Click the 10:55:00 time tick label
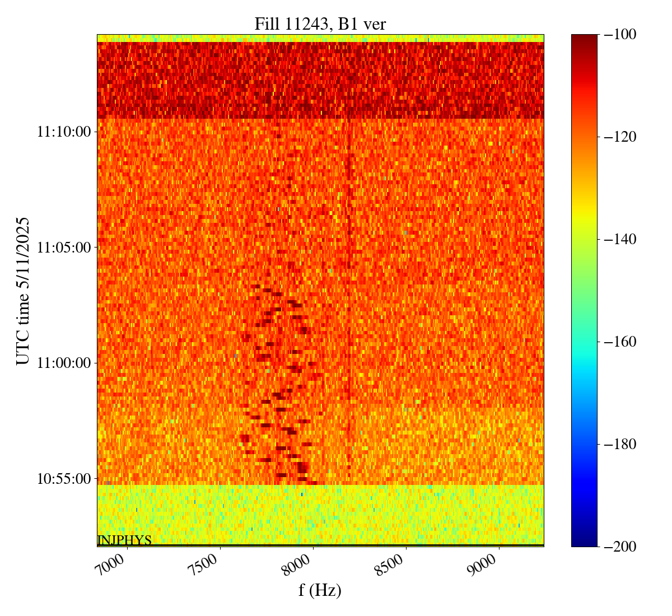 (x=64, y=479)
